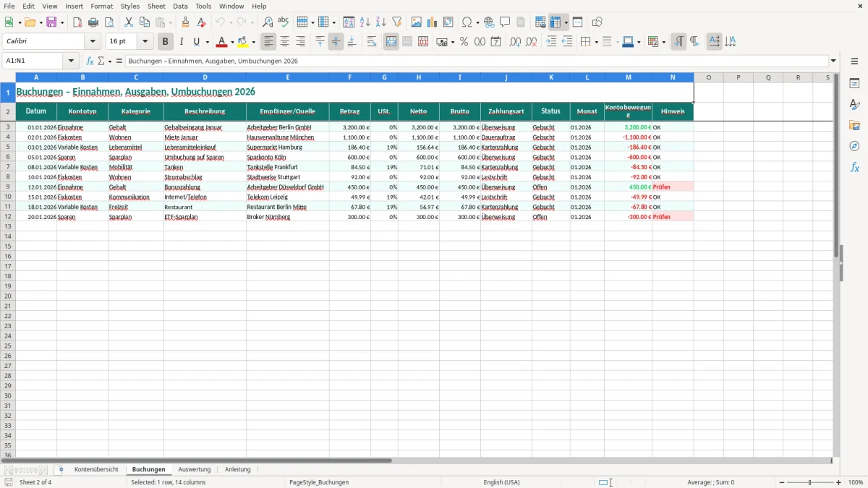
Task: Click the zoom slider in status bar
Action: click(810, 482)
